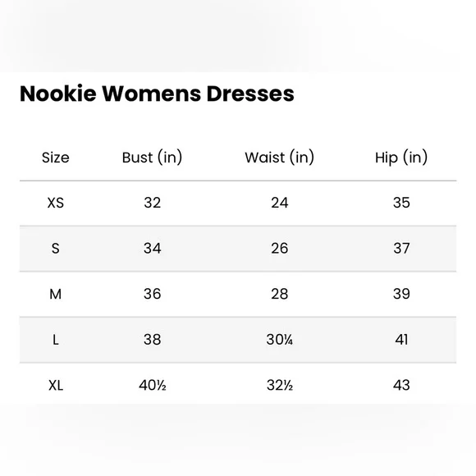Select the Size column header

56,158
